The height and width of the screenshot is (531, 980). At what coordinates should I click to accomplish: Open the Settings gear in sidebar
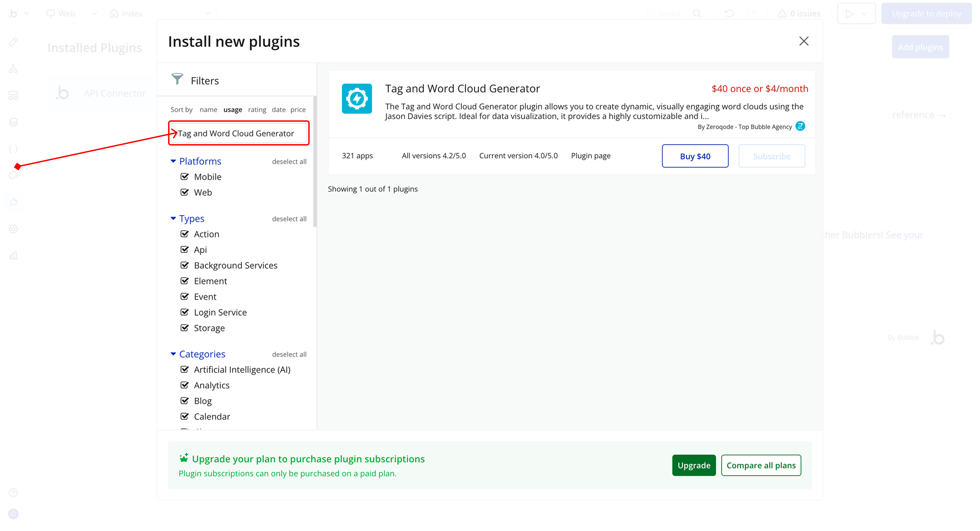coord(13,229)
